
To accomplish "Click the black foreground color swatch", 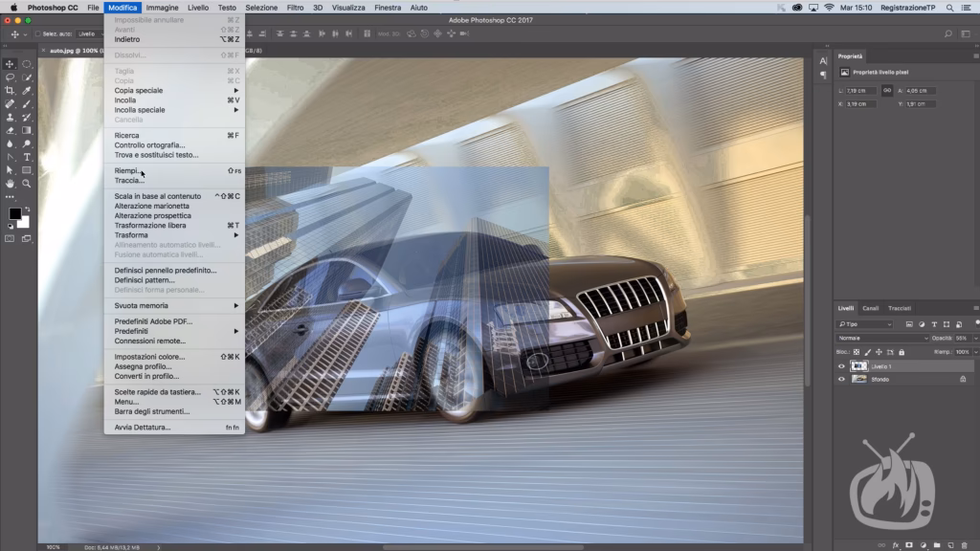I will (x=14, y=214).
